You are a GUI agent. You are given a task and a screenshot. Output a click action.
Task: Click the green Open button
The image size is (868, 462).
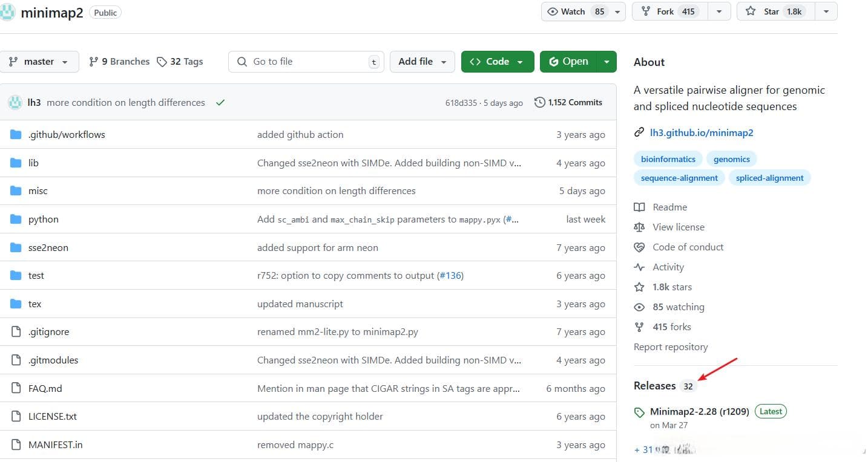568,62
